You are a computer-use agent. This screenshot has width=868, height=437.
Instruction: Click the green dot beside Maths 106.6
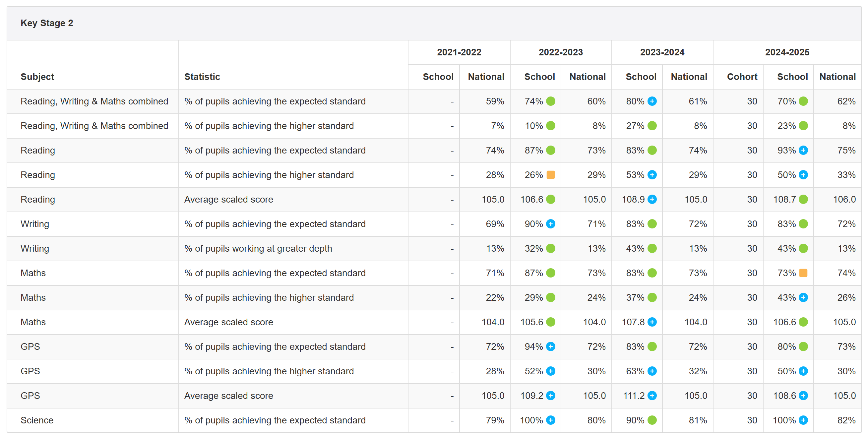(803, 322)
